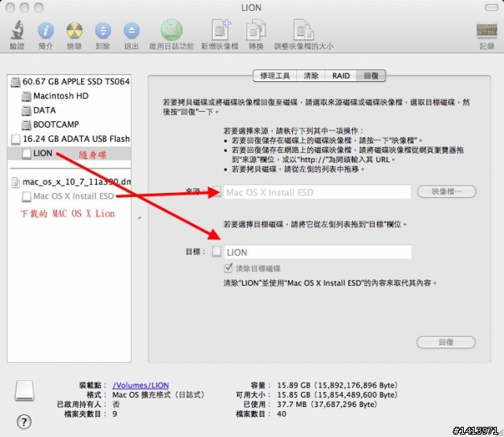Select the 60.67 GB APPLE SSD disk
This screenshot has height=437, width=504.
click(x=69, y=82)
